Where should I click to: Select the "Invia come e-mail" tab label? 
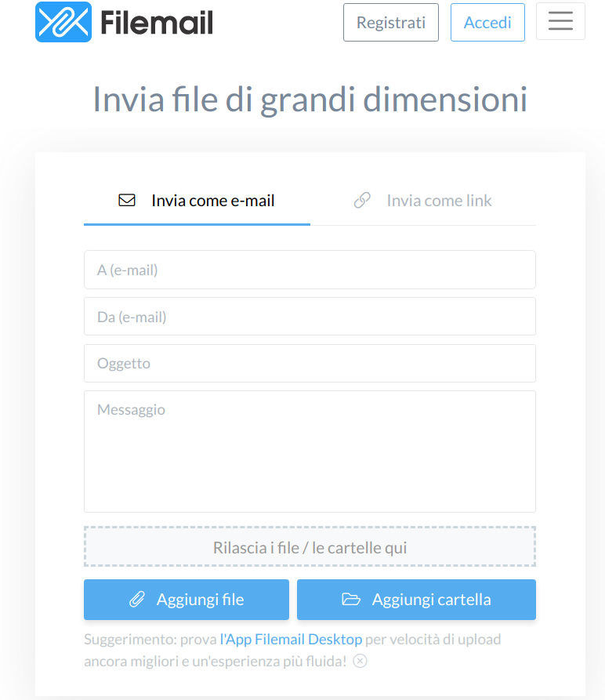tap(213, 201)
